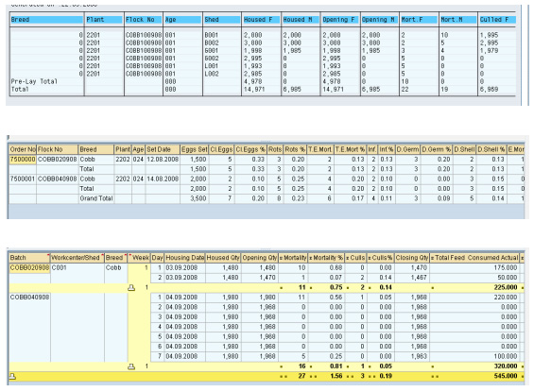This screenshot has height=392, width=534.
Task: Click the 175.000 feed consumed value
Action: point(506,268)
